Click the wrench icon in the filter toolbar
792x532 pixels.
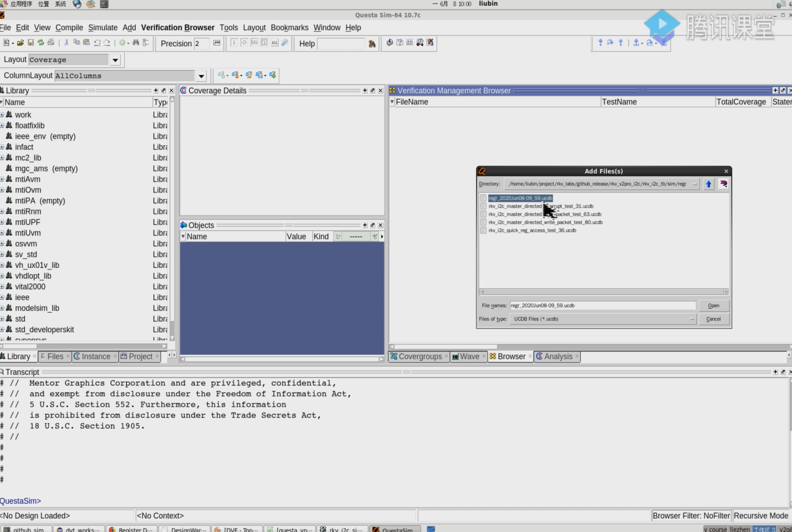(x=285, y=43)
